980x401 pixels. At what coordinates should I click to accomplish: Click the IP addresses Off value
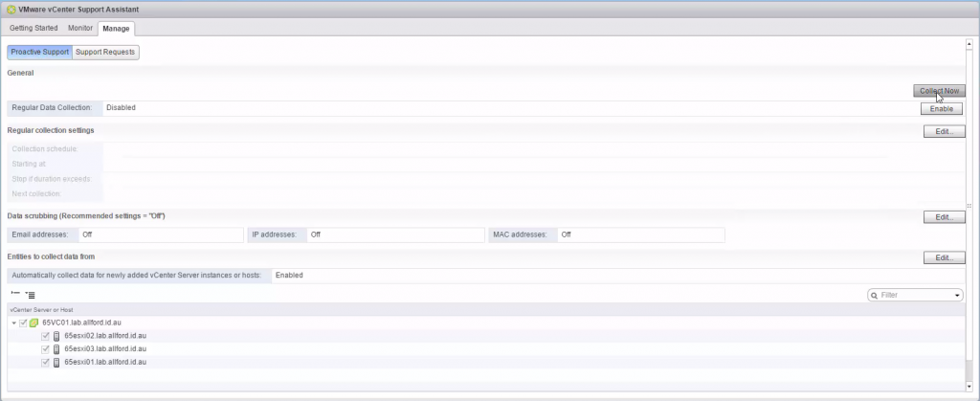pyautogui.click(x=316, y=234)
